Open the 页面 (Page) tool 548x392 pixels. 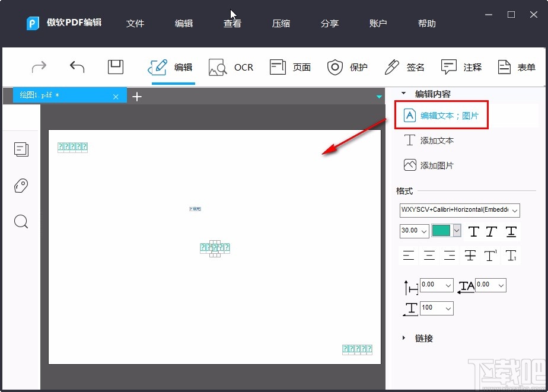[x=290, y=67]
